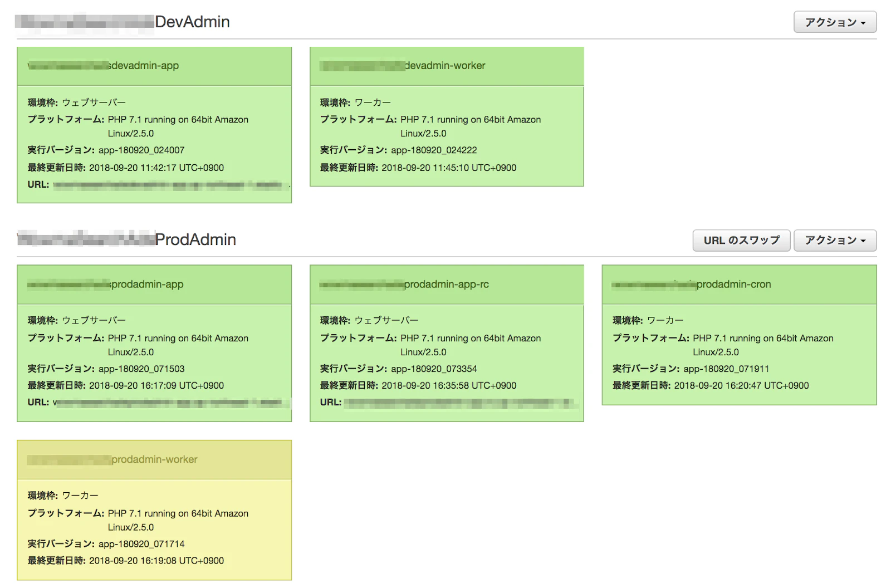Click the URL のスワップ button
Screen dimensions: 891x588
pos(741,241)
